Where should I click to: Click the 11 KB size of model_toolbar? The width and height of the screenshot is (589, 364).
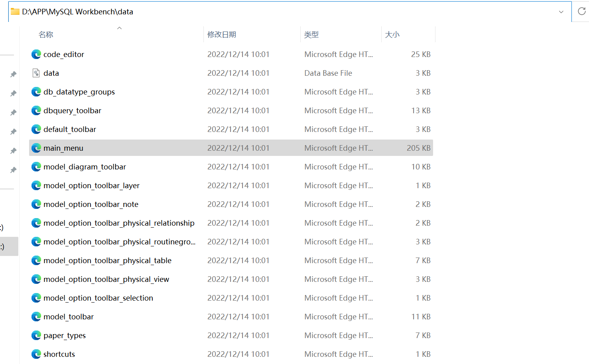pyautogui.click(x=421, y=317)
